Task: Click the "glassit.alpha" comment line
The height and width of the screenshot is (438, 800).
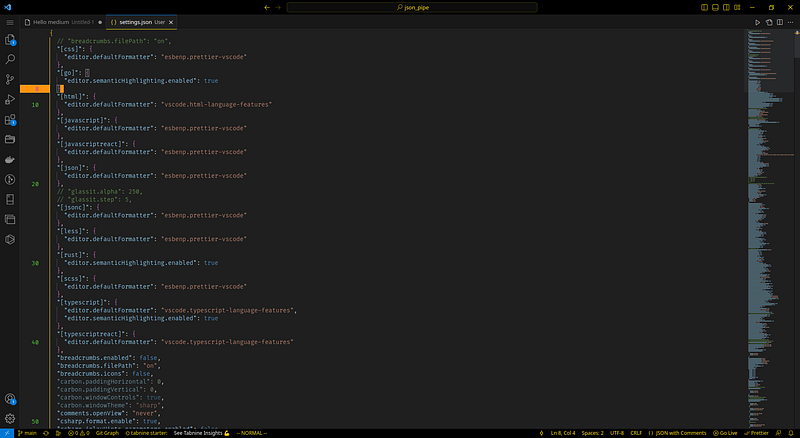Action: [x=100, y=191]
